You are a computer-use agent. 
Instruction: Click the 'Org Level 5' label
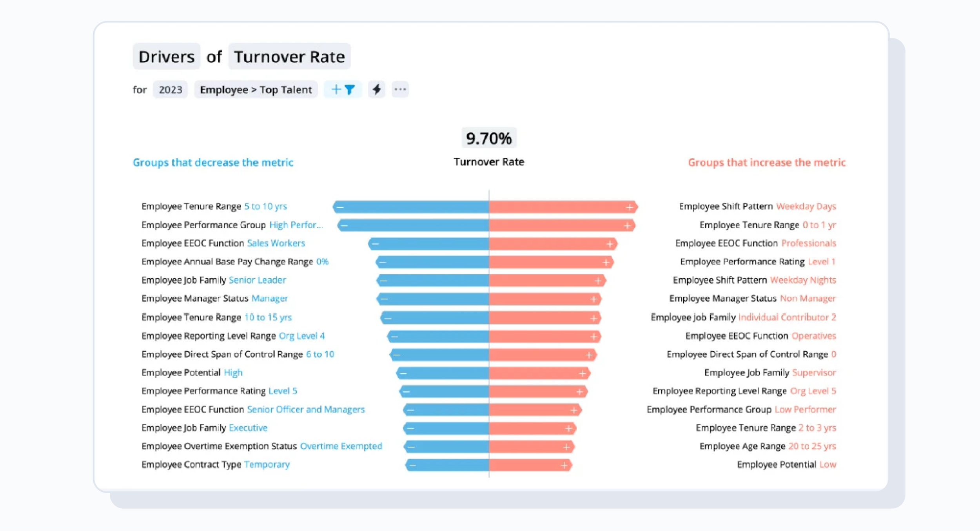point(813,391)
